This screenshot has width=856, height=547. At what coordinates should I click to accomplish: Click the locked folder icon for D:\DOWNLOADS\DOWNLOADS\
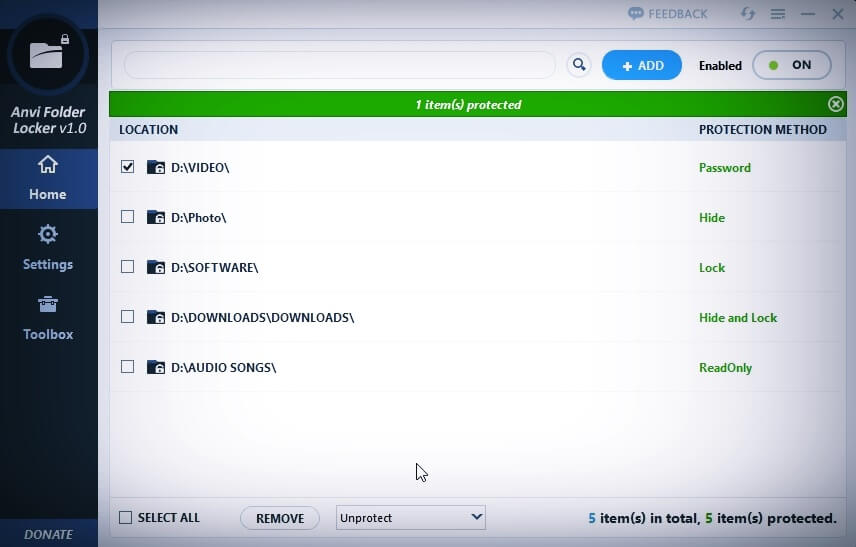tap(156, 317)
